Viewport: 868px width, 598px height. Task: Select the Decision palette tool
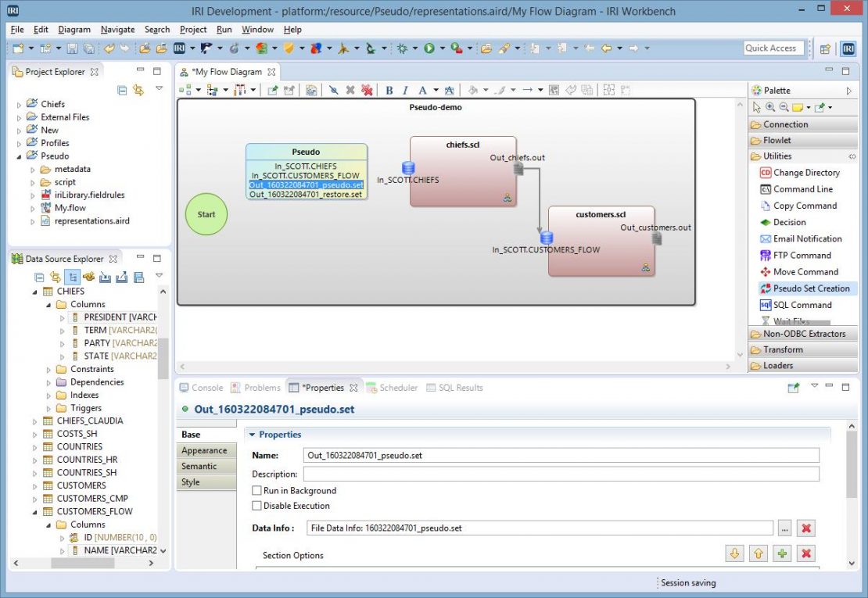[x=783, y=222]
